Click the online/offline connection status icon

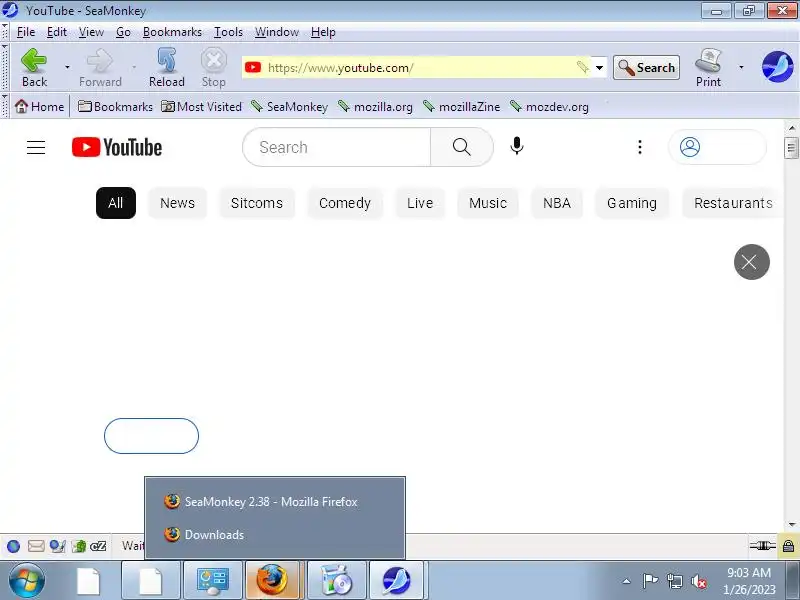[763, 546]
